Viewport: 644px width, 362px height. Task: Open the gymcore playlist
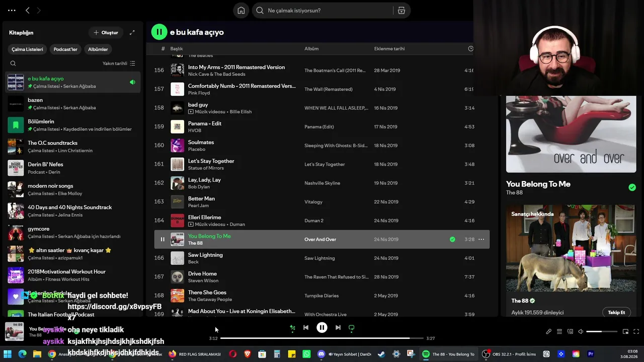(x=73, y=232)
